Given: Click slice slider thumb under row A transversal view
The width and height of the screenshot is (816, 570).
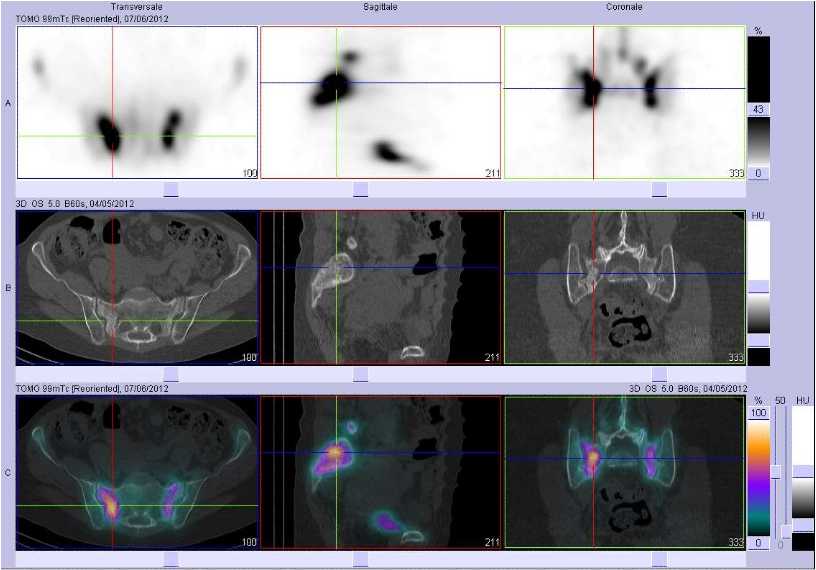Looking at the screenshot, I should 171,189.
